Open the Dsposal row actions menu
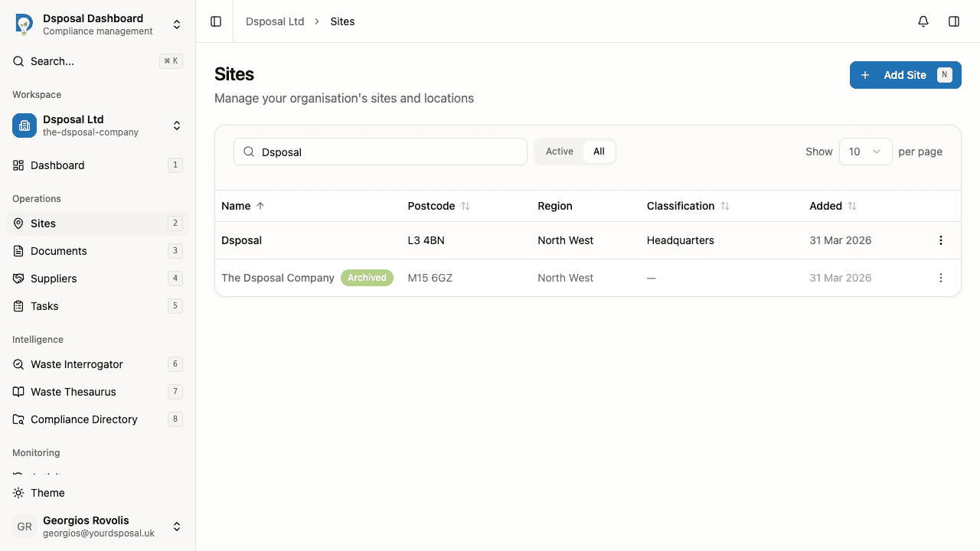This screenshot has height=551, width=980. tap(940, 240)
